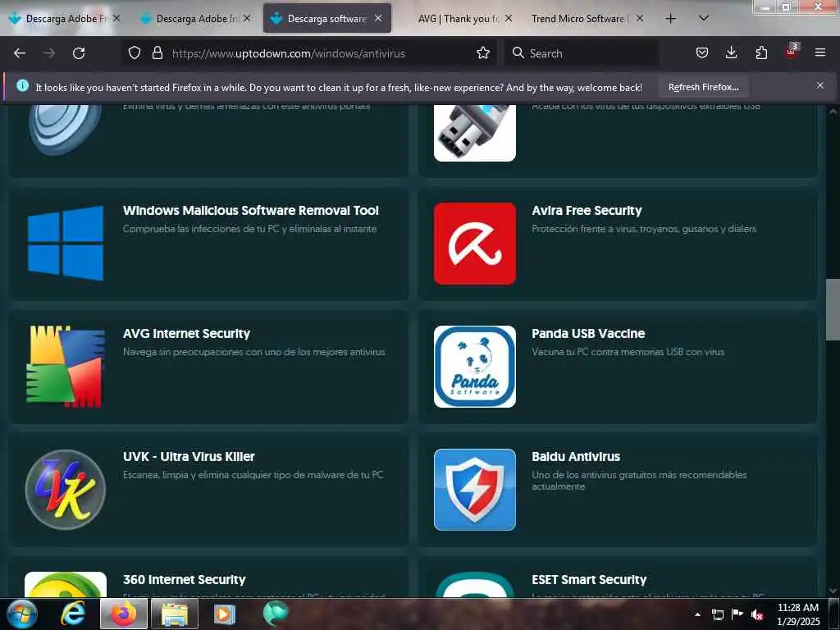The height and width of the screenshot is (630, 840).
Task: Close the AVG Thank you tab
Action: point(509,18)
